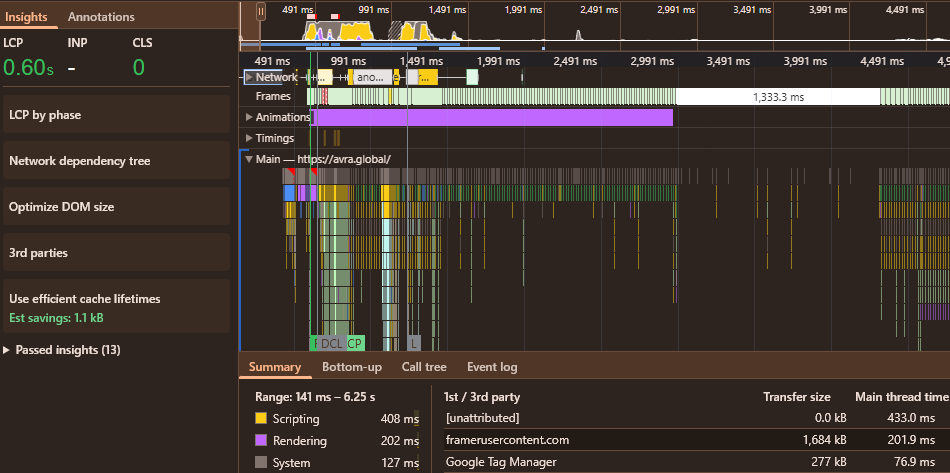Expand the Timings track

click(x=249, y=138)
